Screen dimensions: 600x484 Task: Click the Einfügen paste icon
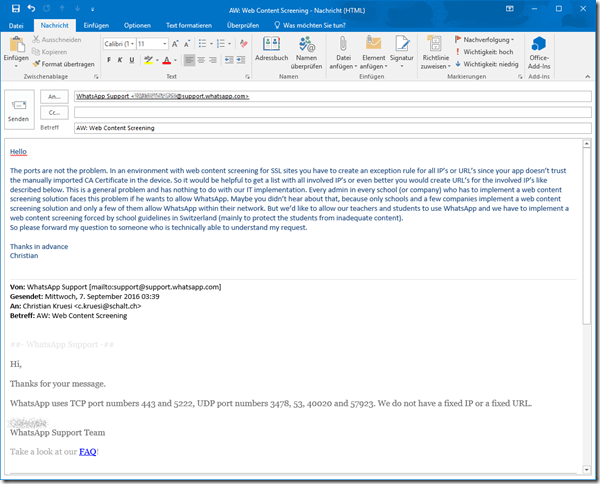click(16, 48)
